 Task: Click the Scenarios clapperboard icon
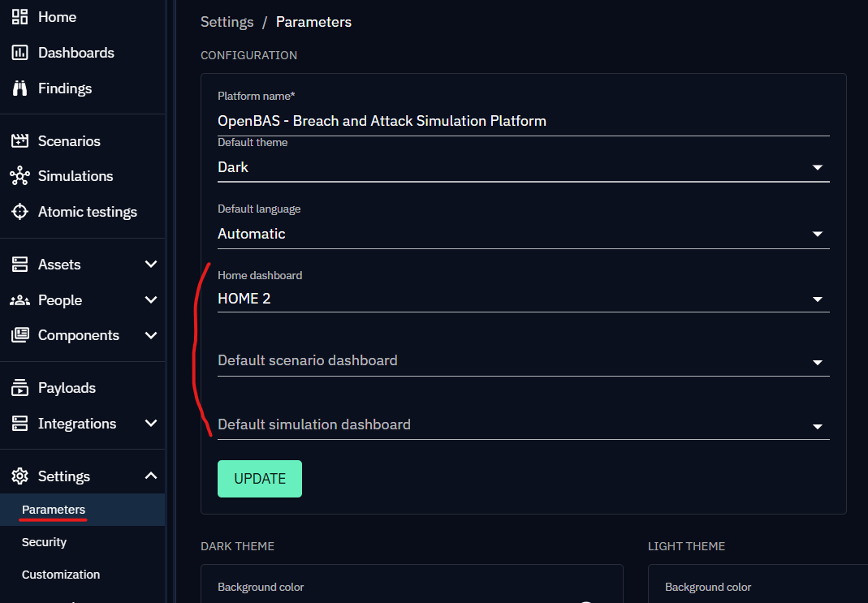click(19, 141)
